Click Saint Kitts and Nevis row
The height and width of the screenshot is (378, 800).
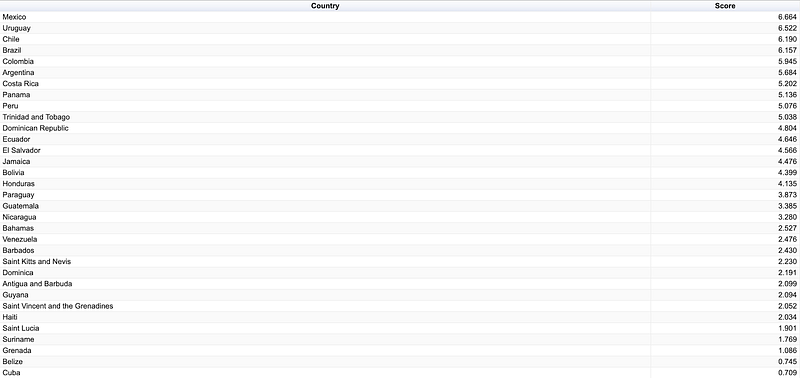[400, 262]
